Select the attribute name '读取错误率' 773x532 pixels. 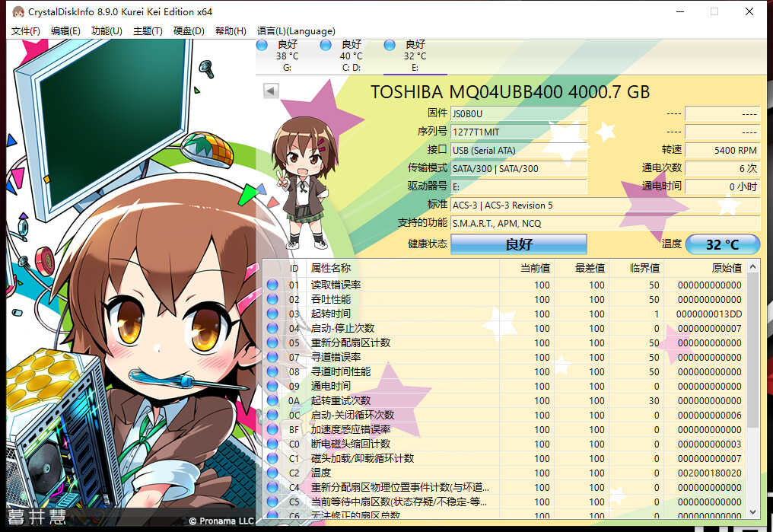tap(336, 285)
